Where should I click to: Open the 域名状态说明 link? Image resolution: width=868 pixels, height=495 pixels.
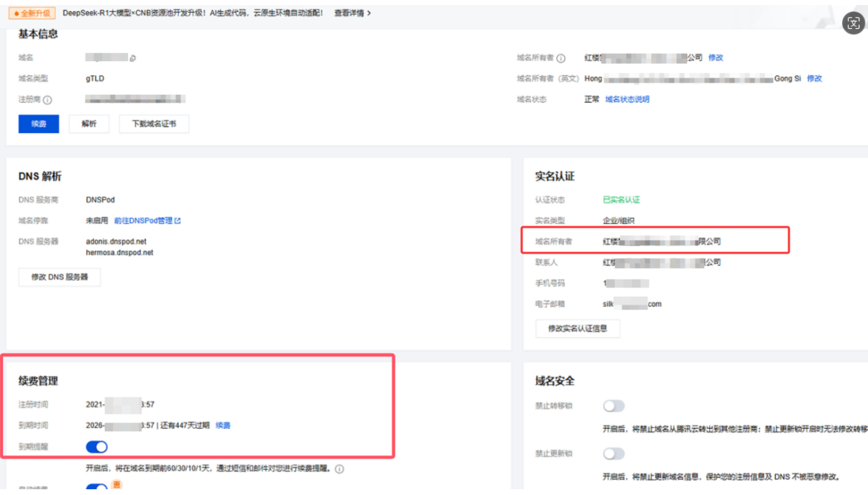point(627,99)
